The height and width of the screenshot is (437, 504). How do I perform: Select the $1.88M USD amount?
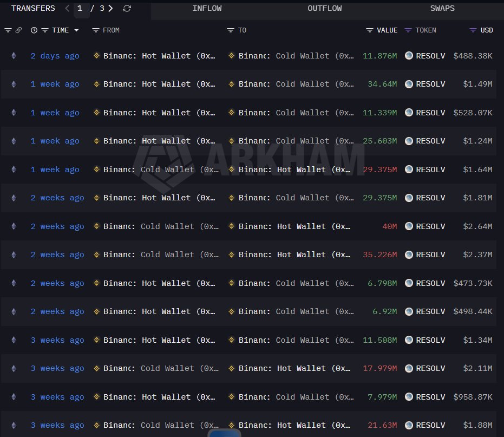[x=477, y=426]
